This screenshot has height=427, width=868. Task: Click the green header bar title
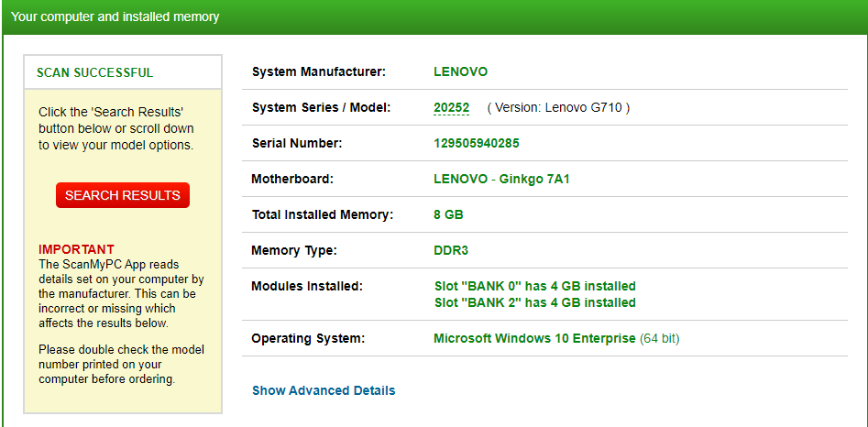tap(115, 16)
